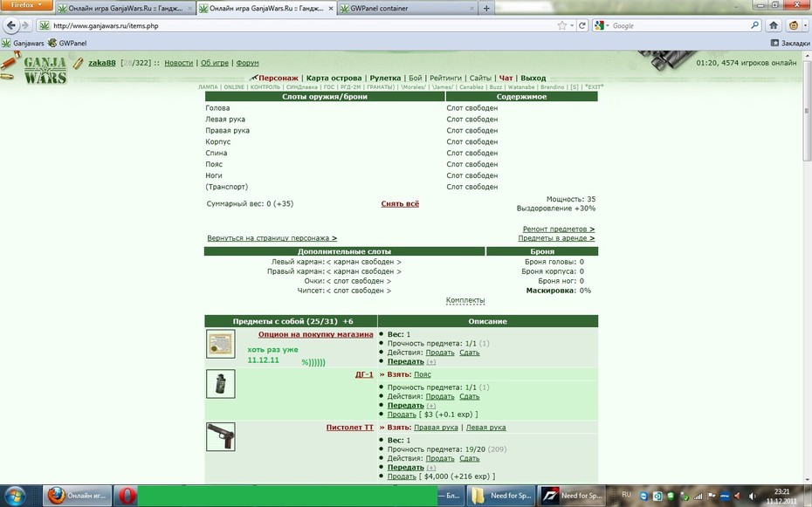Click the search magnifier icon in Google box
The image size is (812, 507).
pos(755,24)
